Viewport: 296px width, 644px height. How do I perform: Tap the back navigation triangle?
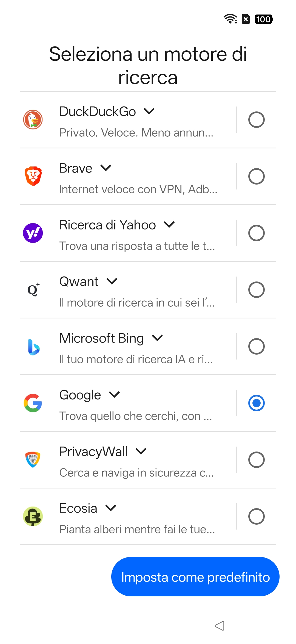tap(220, 626)
